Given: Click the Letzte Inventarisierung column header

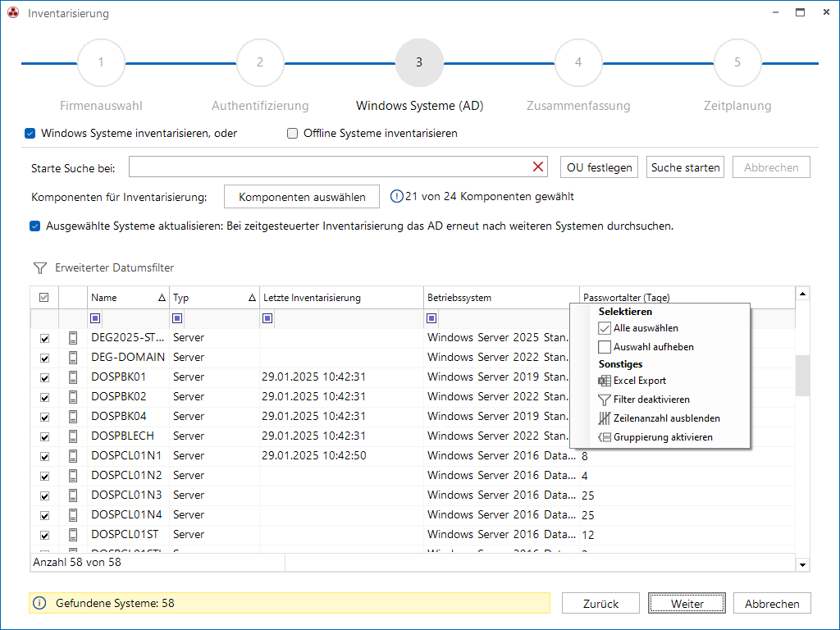Looking at the screenshot, I should [341, 297].
